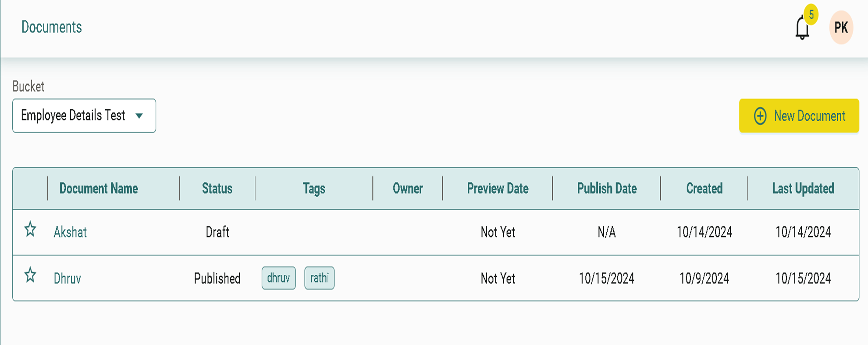This screenshot has height=345, width=868.
Task: Sort by Created column header
Action: click(704, 189)
